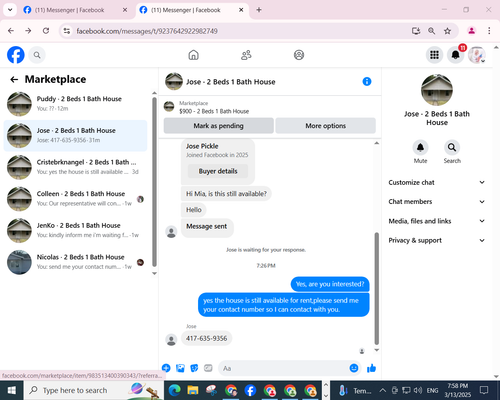
Task: Open the profile circle icon in top navigation
Action: click(299, 55)
